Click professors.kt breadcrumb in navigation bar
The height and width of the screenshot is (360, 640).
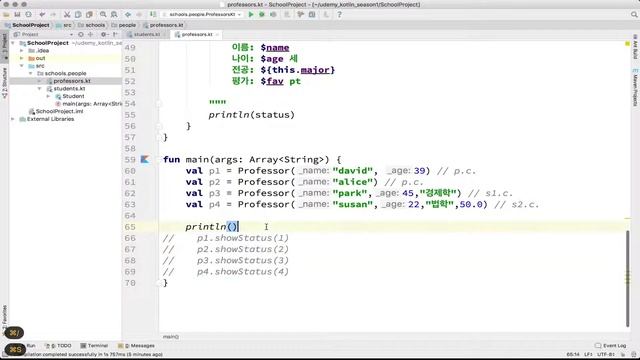[163, 25]
